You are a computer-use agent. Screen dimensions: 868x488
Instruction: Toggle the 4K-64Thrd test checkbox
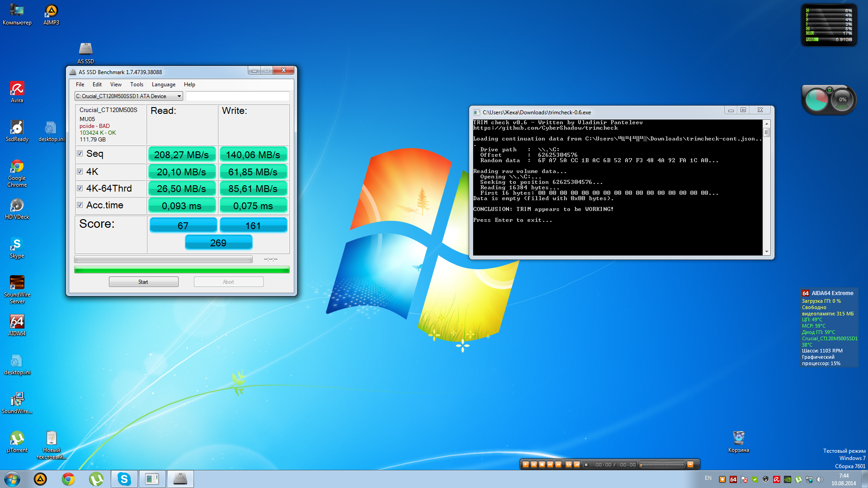tap(80, 188)
